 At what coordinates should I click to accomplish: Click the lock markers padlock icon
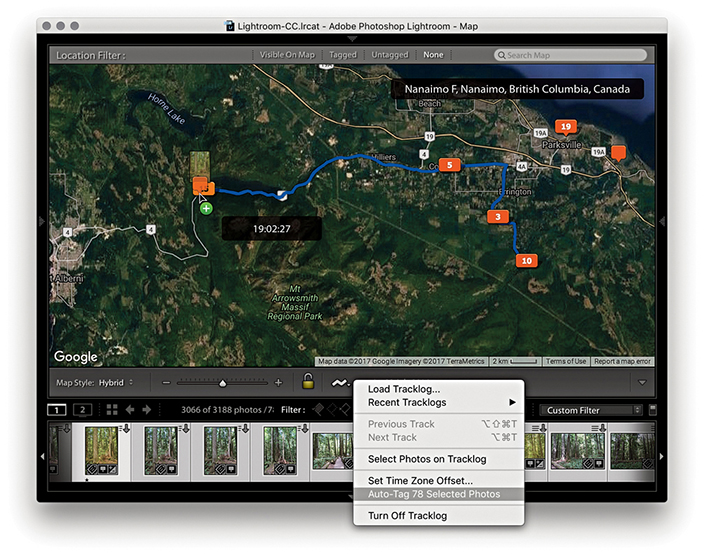point(309,382)
